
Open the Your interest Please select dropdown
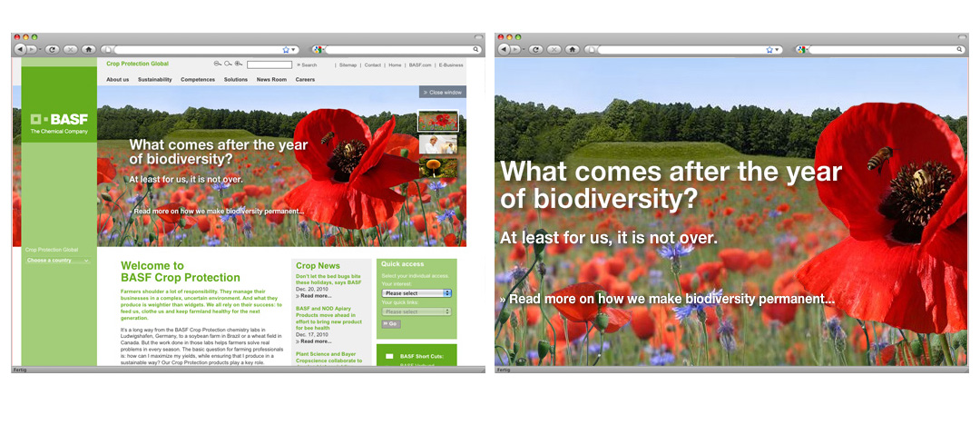[416, 293]
